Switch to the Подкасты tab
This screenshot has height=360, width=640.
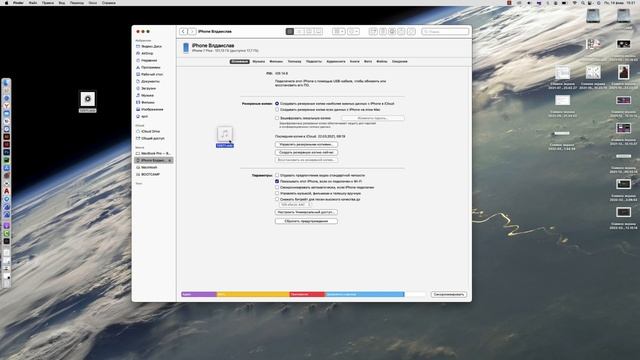(314, 61)
